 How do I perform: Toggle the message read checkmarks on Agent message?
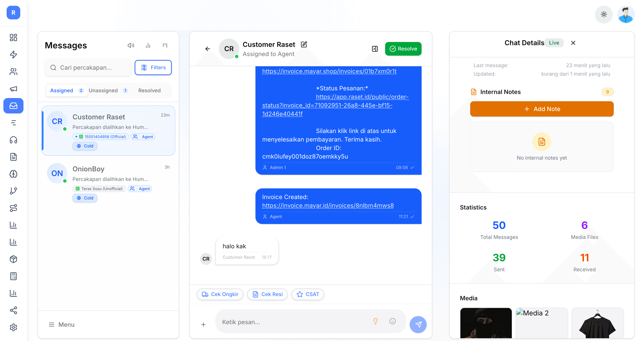[x=412, y=216]
